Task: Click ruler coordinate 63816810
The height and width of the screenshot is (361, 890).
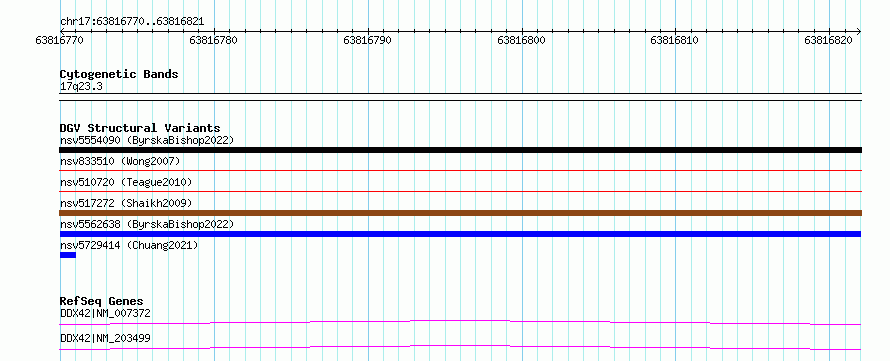Action: click(674, 40)
